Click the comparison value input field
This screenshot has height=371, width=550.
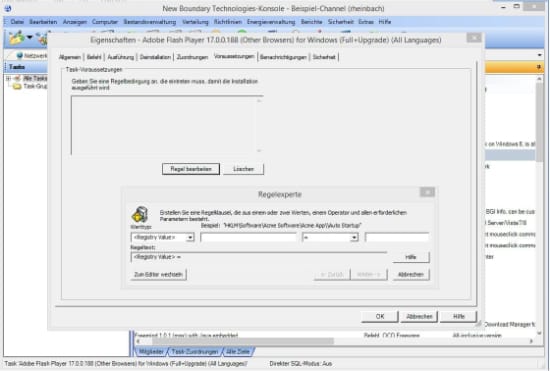click(x=397, y=237)
